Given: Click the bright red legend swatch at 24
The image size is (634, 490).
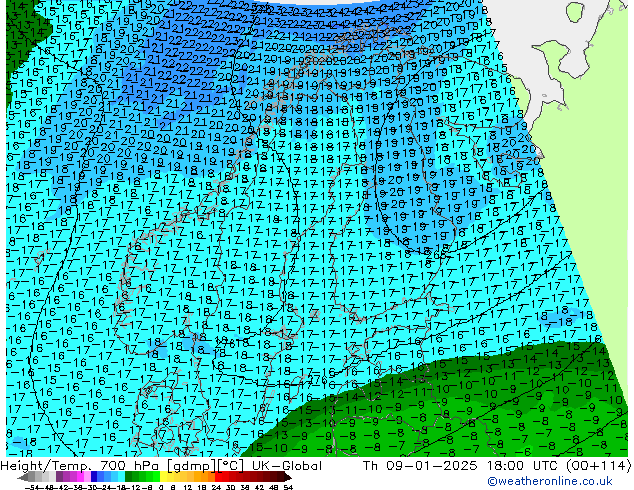Looking at the screenshot, I should (218, 477).
